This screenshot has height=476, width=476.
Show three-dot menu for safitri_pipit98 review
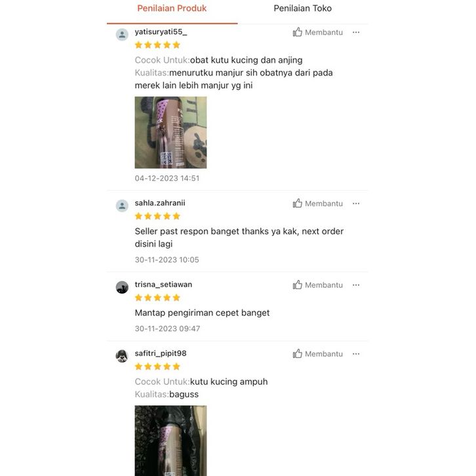point(356,353)
